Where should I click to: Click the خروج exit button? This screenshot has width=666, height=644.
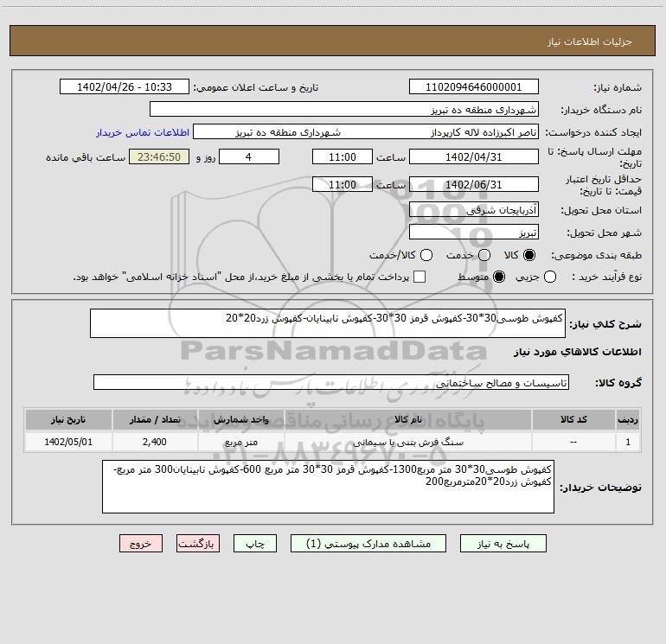(x=141, y=544)
